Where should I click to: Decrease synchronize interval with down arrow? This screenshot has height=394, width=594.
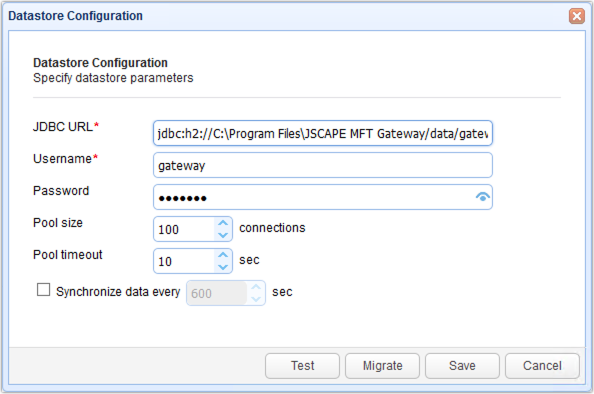pos(256,299)
